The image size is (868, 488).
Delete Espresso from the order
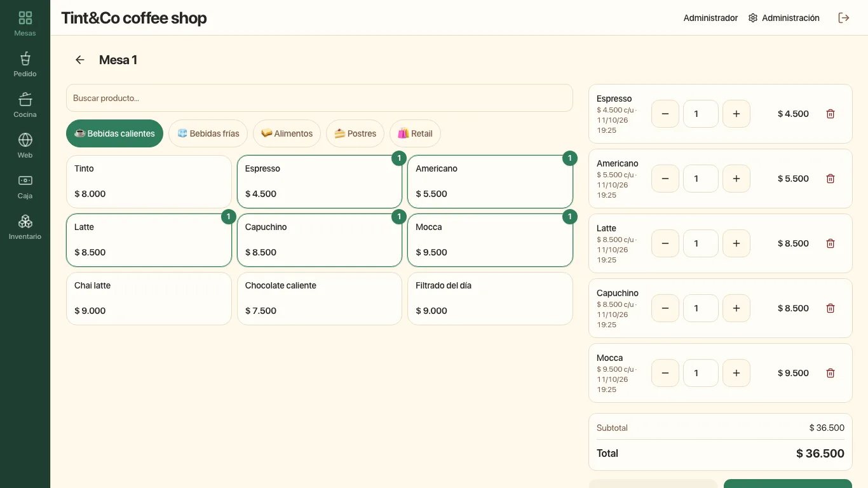[831, 114]
